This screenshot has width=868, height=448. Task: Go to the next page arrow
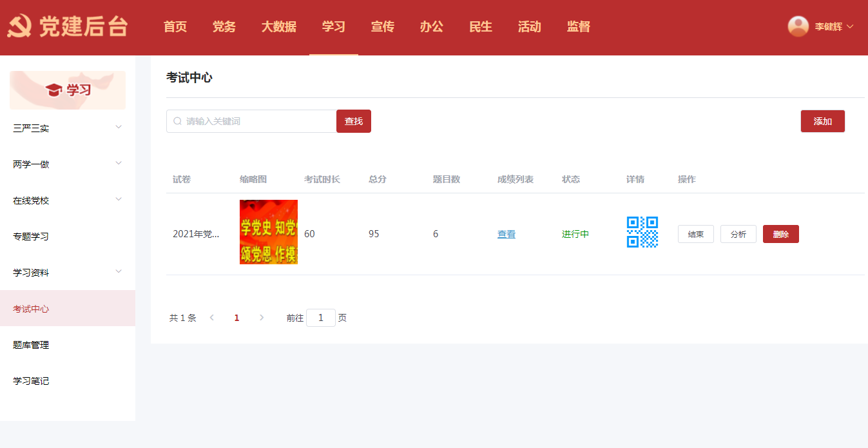pyautogui.click(x=261, y=318)
